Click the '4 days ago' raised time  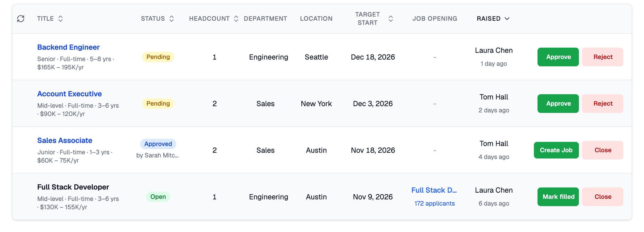click(x=494, y=157)
